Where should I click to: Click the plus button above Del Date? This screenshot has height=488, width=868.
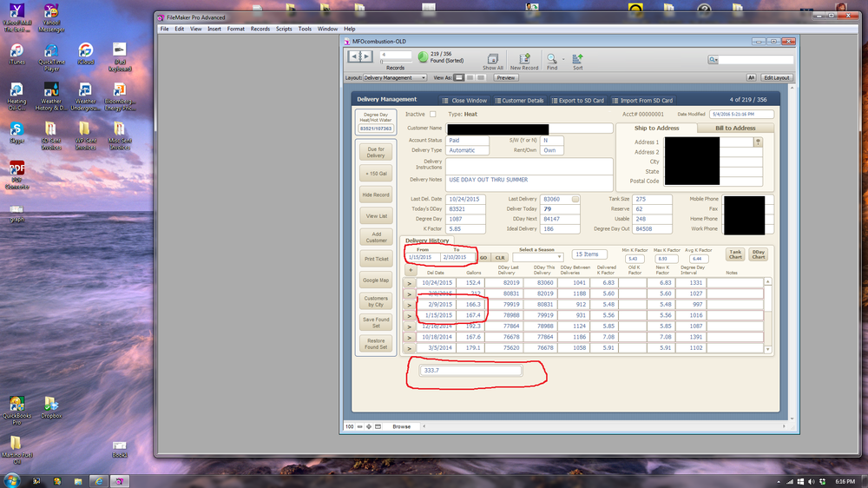click(x=411, y=270)
